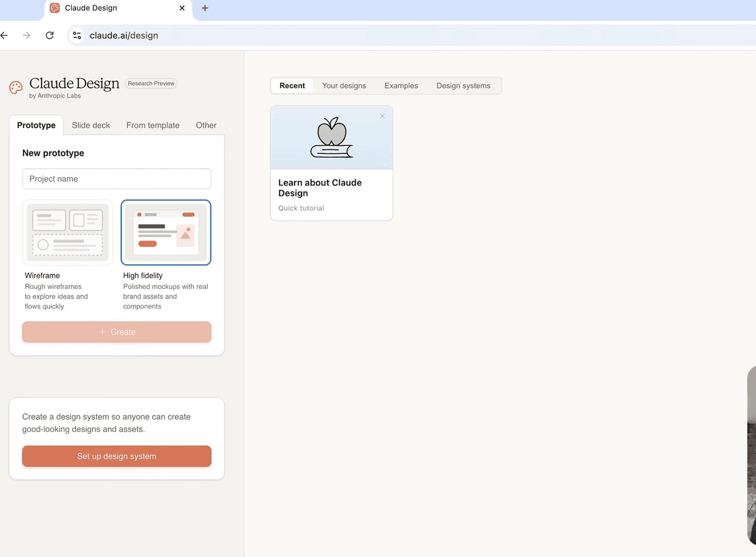Click the 'by Anthropic Labs' text
The image size is (756, 557).
coord(55,96)
